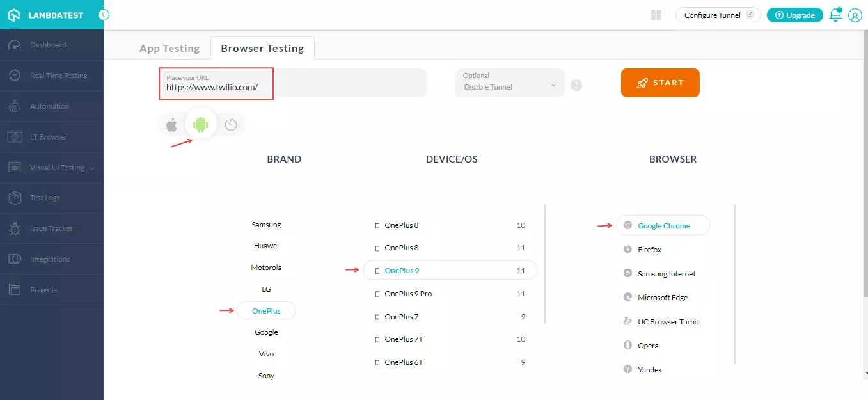Collapse the sidebar with arrow button
Image resolution: width=868 pixels, height=400 pixels.
[x=104, y=15]
